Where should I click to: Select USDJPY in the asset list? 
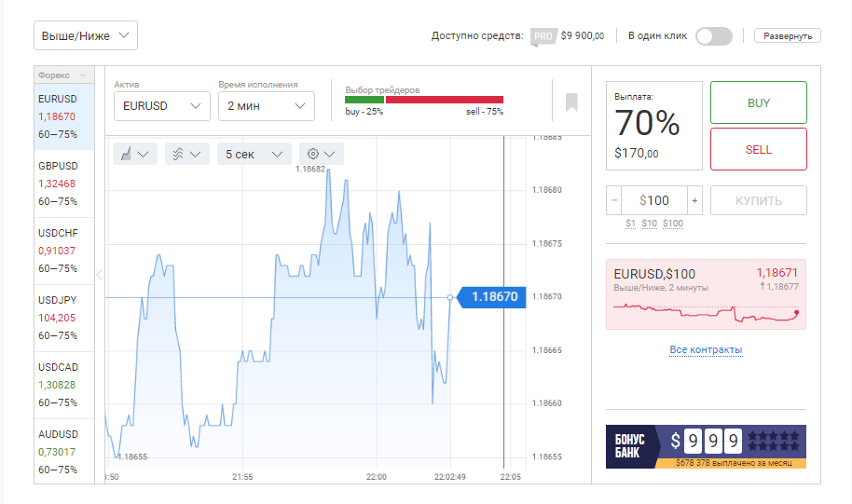pyautogui.click(x=63, y=318)
